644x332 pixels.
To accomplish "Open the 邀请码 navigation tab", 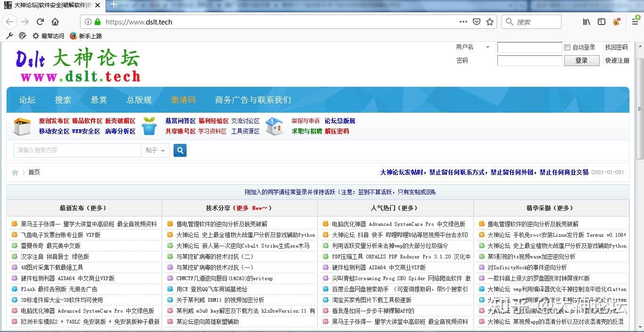I will pyautogui.click(x=183, y=100).
